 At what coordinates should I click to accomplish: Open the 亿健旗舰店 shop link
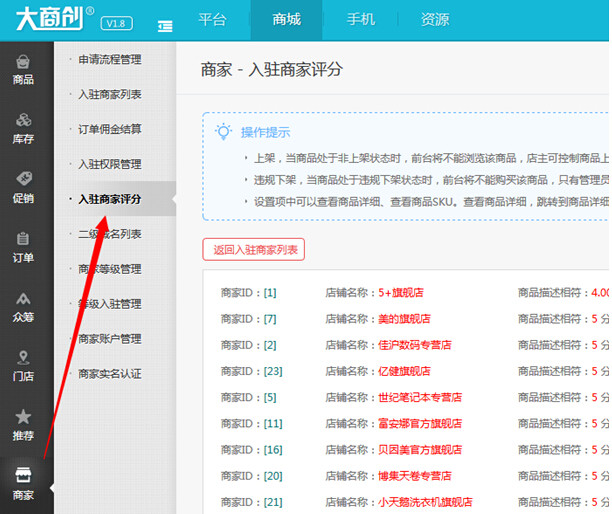(x=404, y=371)
